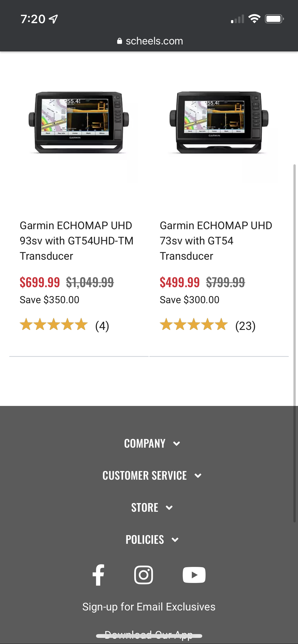Open the Instagram social icon
The image size is (298, 644).
point(144,575)
